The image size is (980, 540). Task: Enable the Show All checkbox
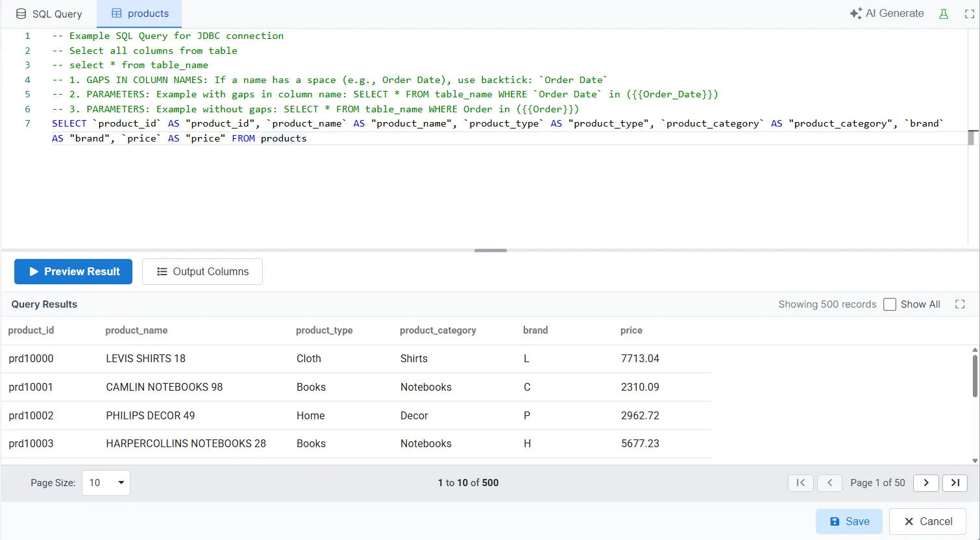coord(890,304)
